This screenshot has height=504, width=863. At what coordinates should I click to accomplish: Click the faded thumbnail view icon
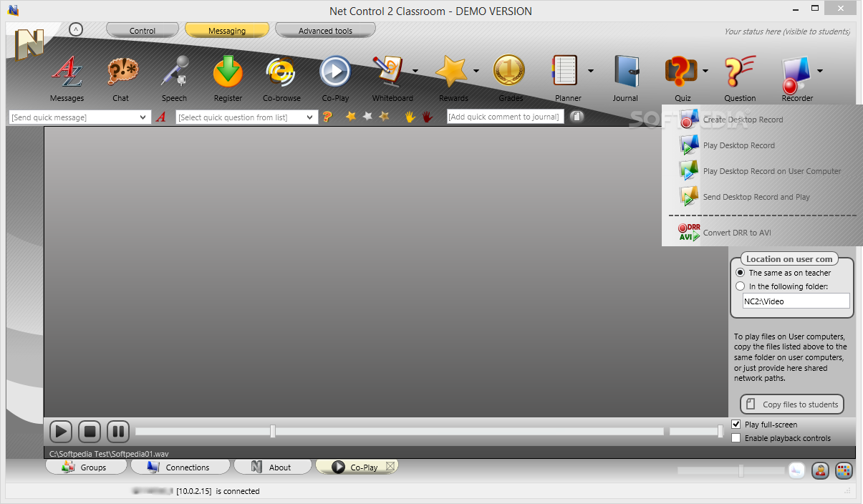tap(796, 470)
